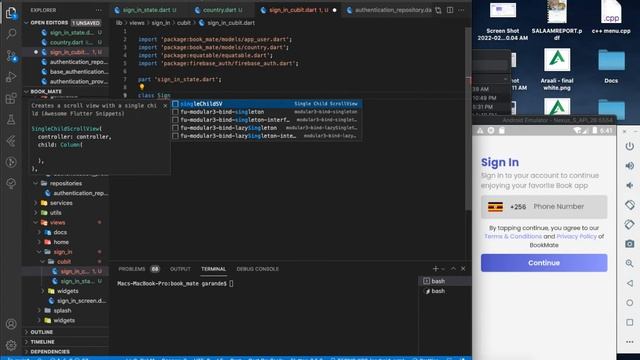This screenshot has height=360, width=640.
Task: Rotate emulator right
Action: [629, 224]
